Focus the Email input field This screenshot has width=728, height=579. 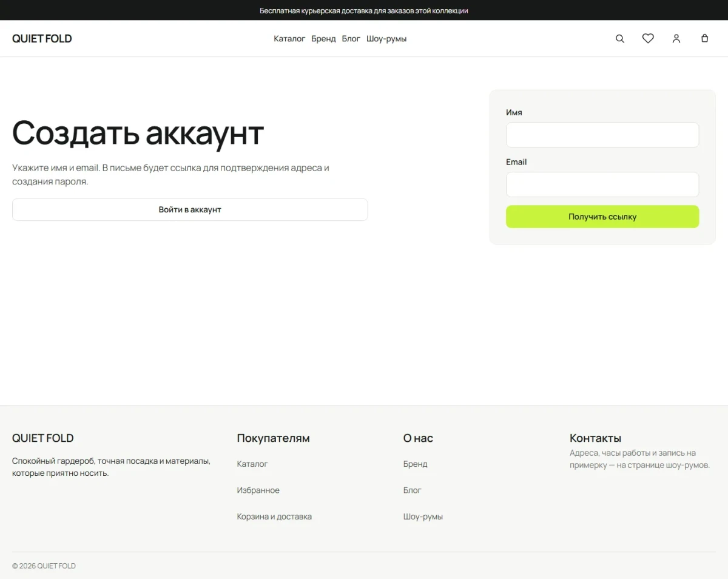click(x=602, y=185)
